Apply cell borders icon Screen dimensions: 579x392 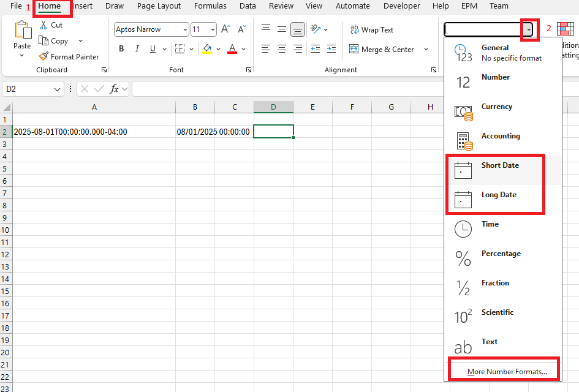point(180,49)
